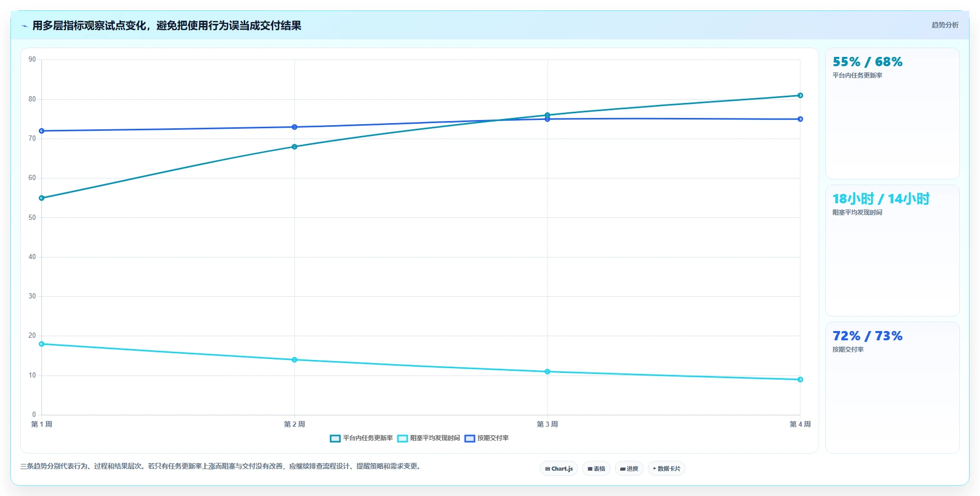Toggle 按期交付率 legend series

pyautogui.click(x=486, y=438)
